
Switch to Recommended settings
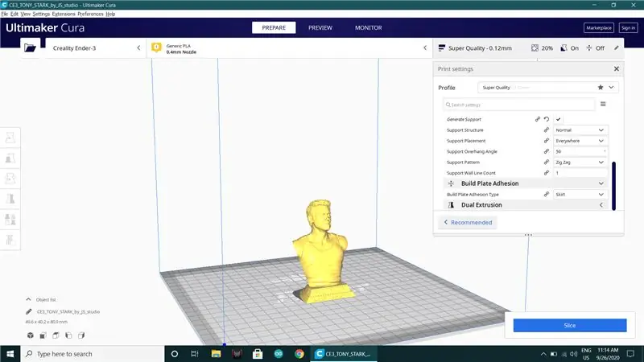tap(468, 222)
